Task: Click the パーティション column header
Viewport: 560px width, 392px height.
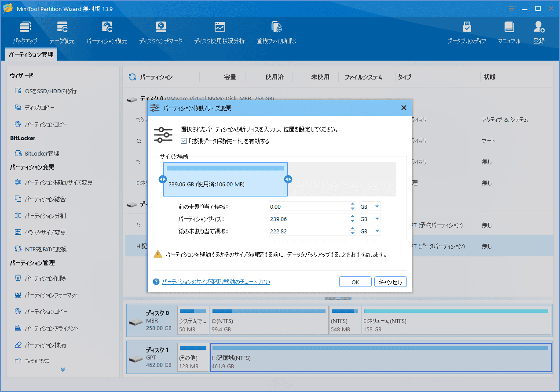Action: click(156, 77)
